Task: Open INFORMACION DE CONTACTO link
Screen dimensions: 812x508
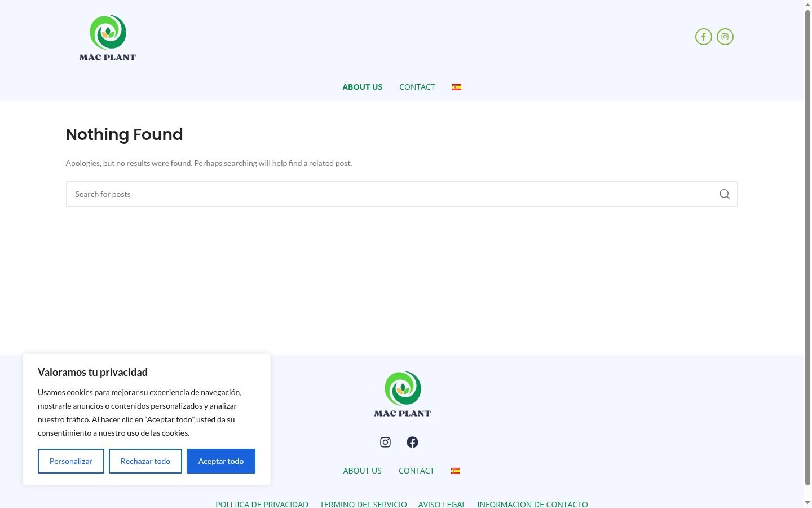Action: click(532, 504)
